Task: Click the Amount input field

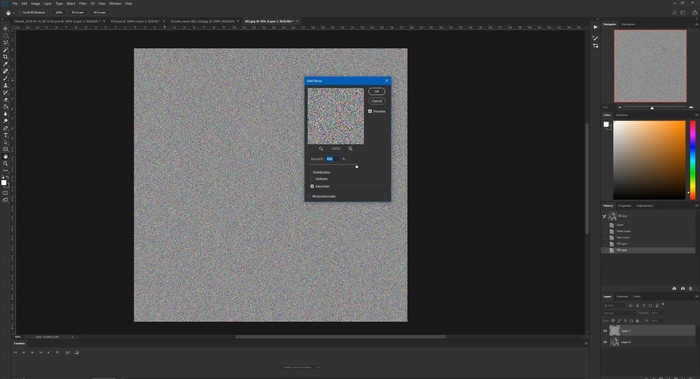Action: click(332, 159)
